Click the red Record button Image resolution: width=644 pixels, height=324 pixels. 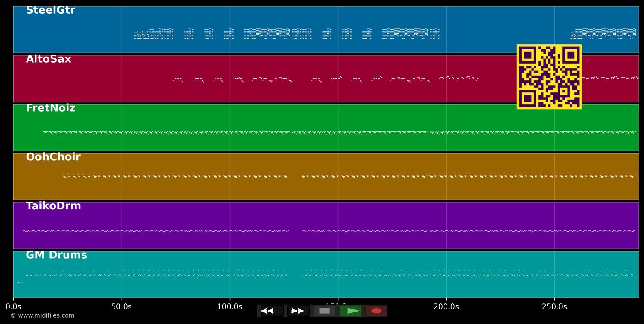click(376, 311)
